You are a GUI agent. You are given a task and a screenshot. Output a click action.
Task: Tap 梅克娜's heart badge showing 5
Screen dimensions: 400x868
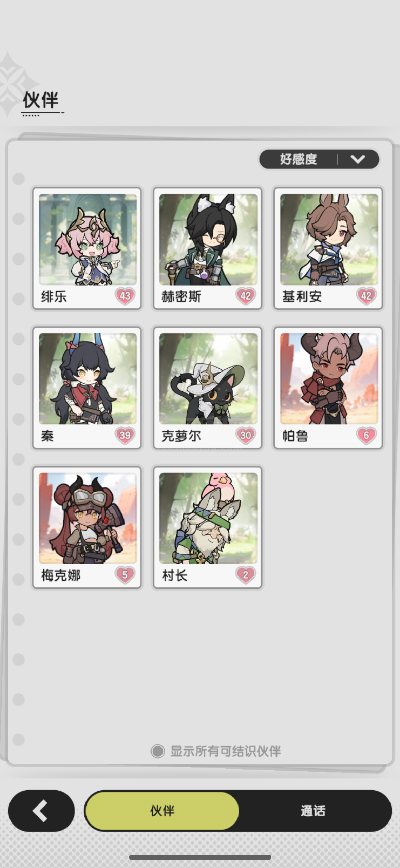click(x=125, y=575)
